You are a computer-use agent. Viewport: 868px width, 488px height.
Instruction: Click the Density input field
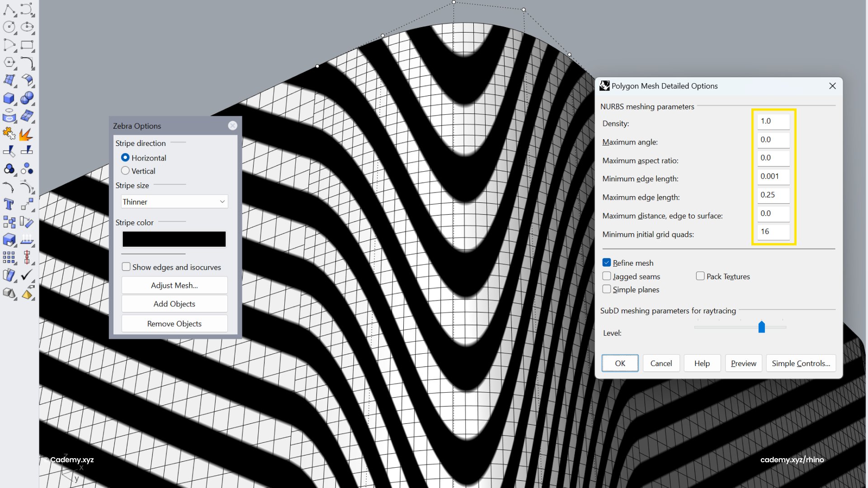coord(774,121)
